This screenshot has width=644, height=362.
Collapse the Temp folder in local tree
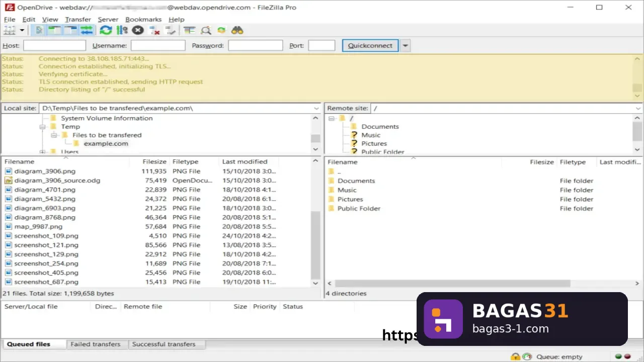(x=43, y=127)
